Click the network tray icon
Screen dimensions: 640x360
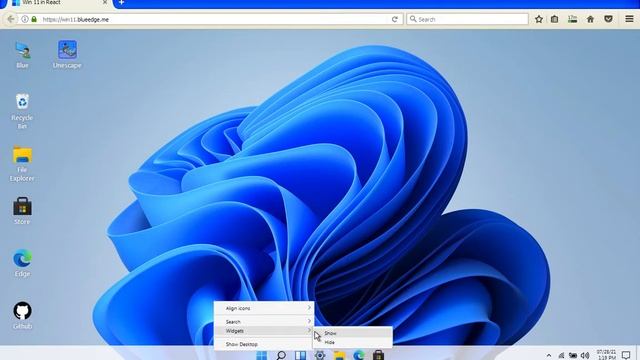coord(562,356)
